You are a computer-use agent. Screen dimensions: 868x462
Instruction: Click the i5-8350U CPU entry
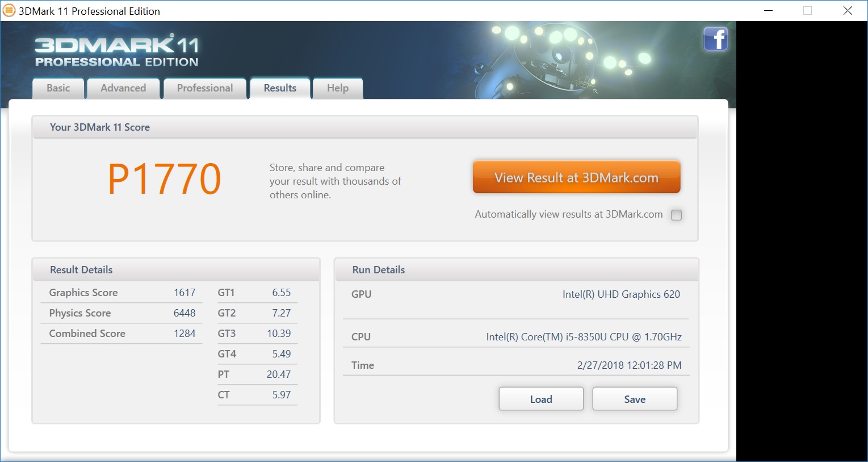pyautogui.click(x=584, y=337)
